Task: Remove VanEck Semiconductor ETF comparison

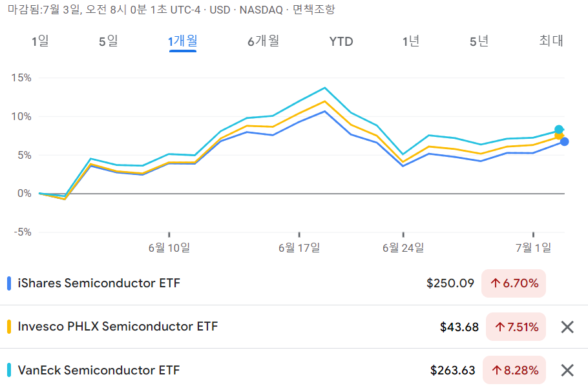Action: pos(567,371)
